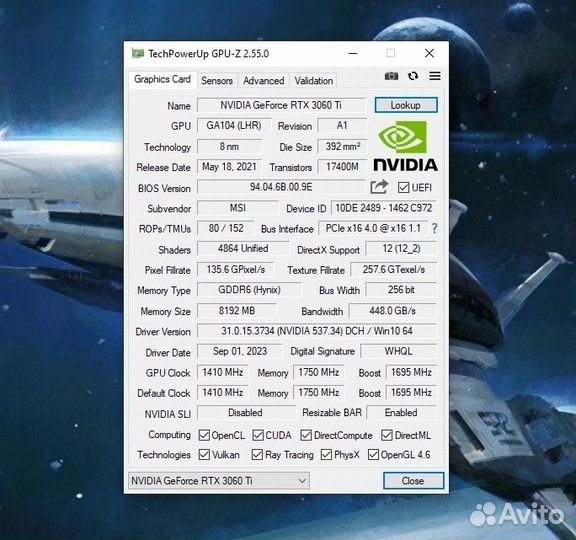Click the Texture Fillrate 257.6 GTexel/s value

tap(394, 270)
